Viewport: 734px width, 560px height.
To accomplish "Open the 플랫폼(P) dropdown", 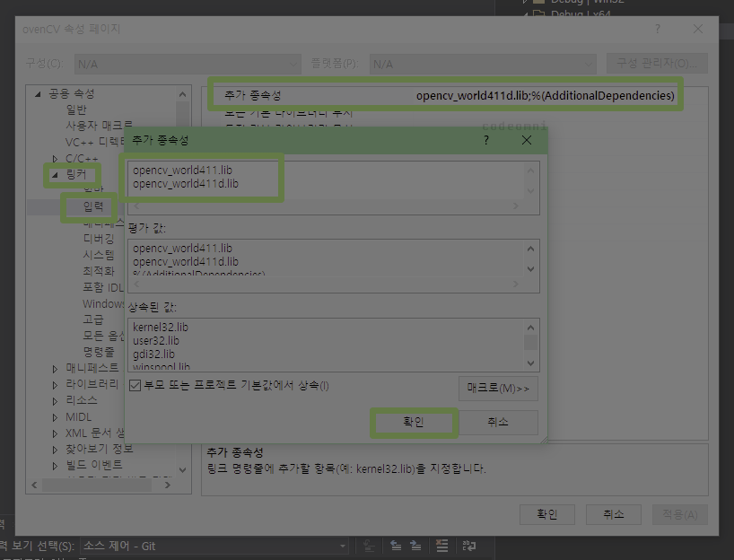I will coord(483,64).
